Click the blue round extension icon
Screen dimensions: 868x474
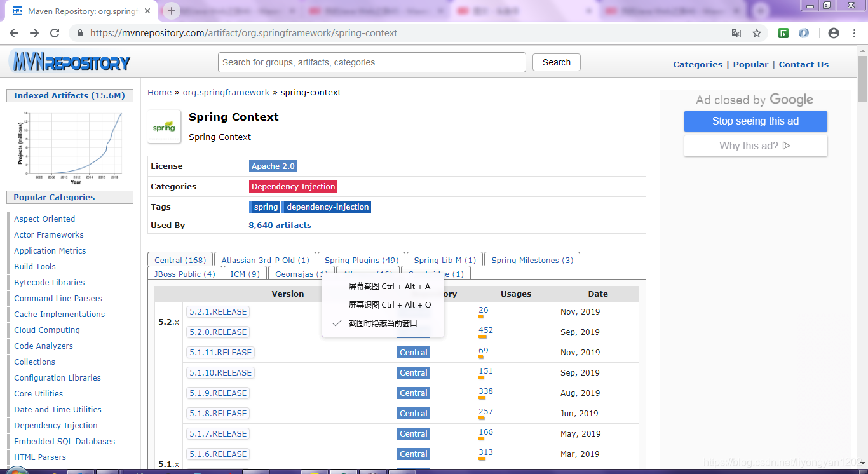[804, 33]
